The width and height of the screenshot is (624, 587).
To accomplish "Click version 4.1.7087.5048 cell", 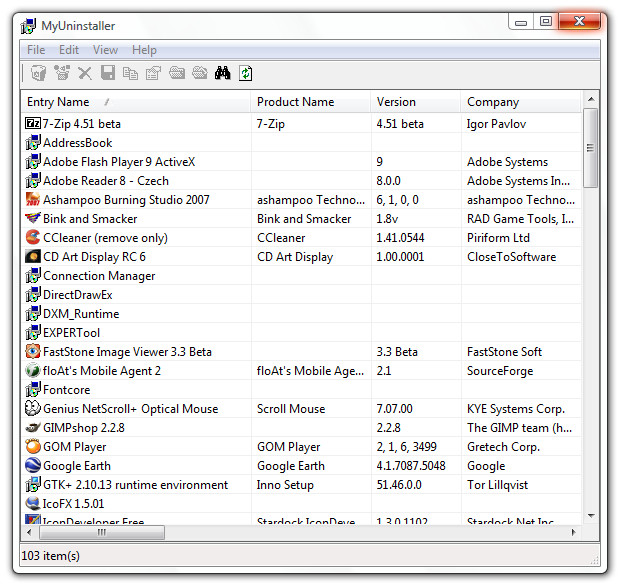I will tap(411, 466).
